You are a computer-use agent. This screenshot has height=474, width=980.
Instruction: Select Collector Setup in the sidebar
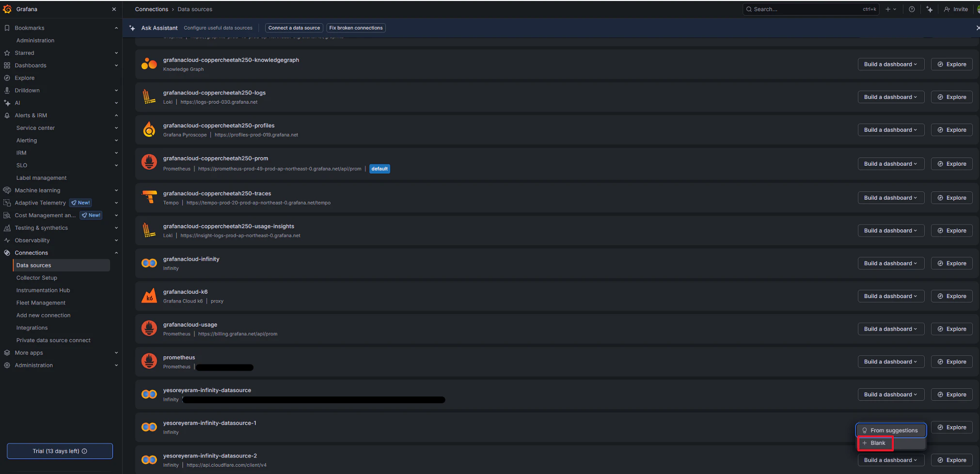click(x=37, y=278)
